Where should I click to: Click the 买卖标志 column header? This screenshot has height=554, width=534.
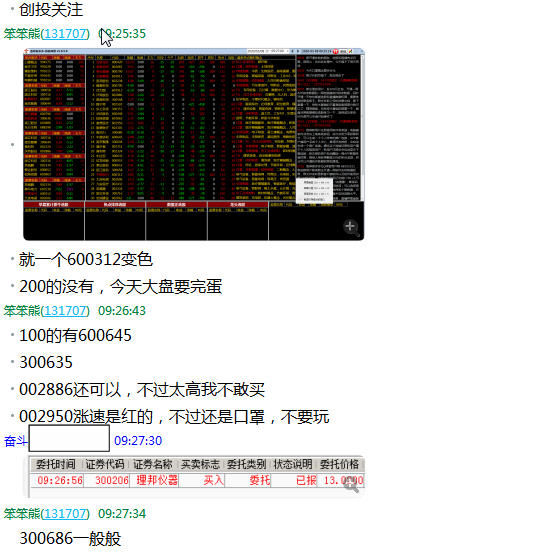click(x=200, y=464)
